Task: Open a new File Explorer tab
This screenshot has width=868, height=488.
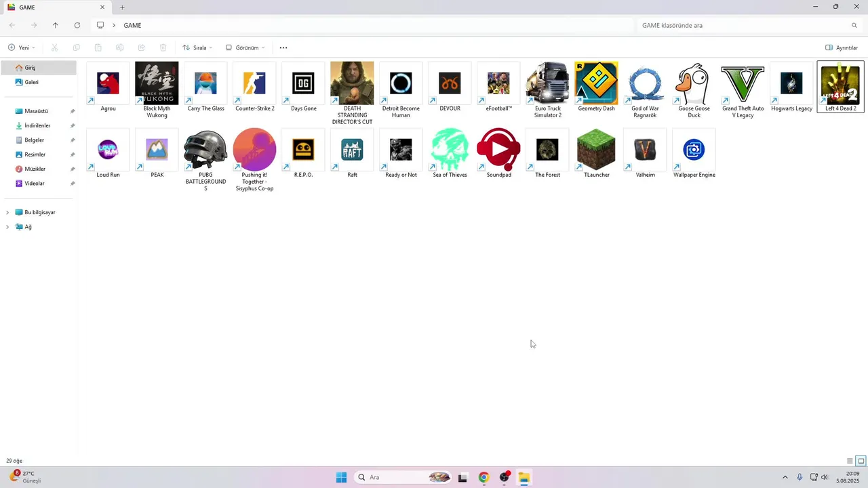Action: tap(122, 7)
